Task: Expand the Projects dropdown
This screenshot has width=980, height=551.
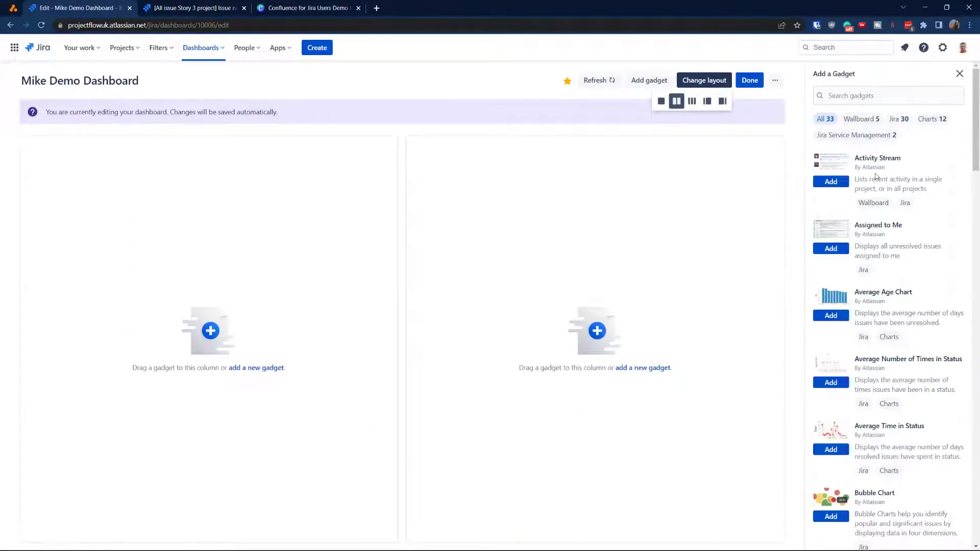Action: (x=125, y=47)
